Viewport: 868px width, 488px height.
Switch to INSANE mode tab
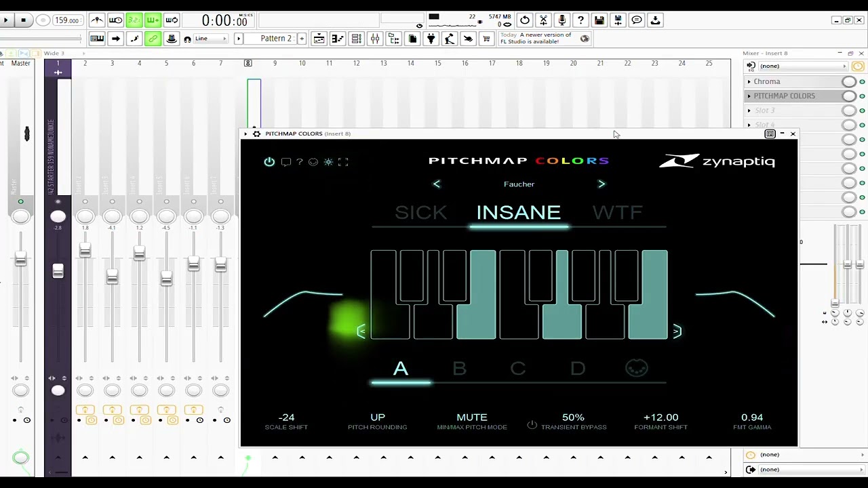coord(519,213)
